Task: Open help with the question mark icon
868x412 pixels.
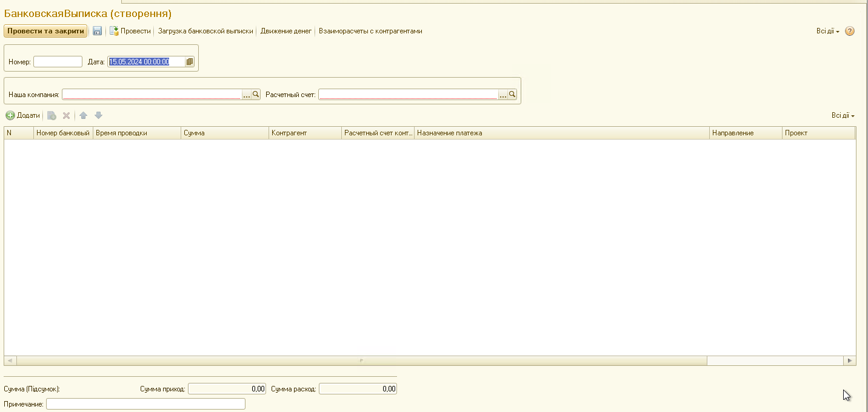Action: coord(850,31)
